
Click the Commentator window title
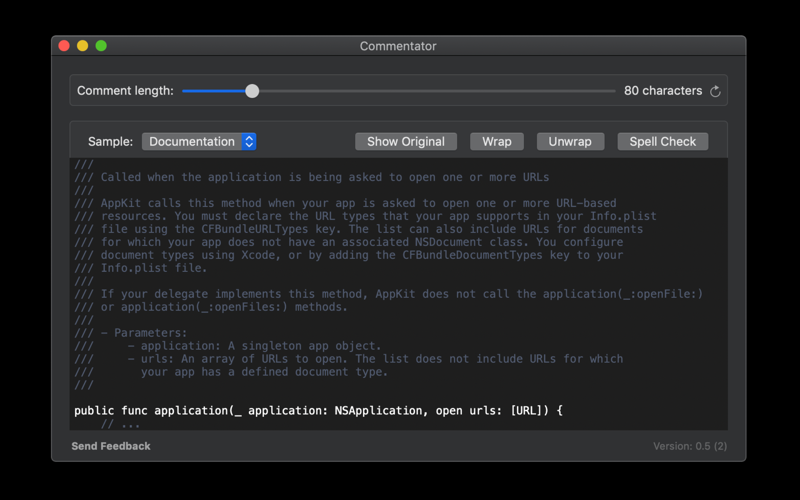398,46
